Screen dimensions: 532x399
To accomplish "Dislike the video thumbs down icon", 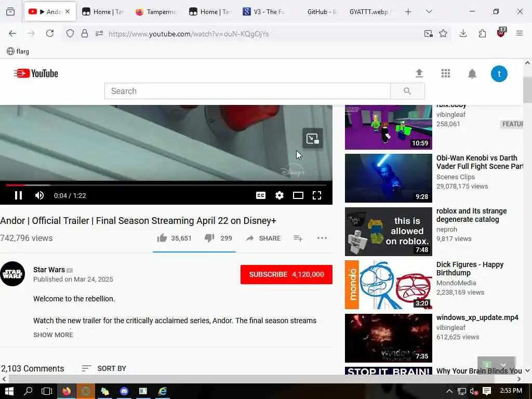I will click(209, 238).
